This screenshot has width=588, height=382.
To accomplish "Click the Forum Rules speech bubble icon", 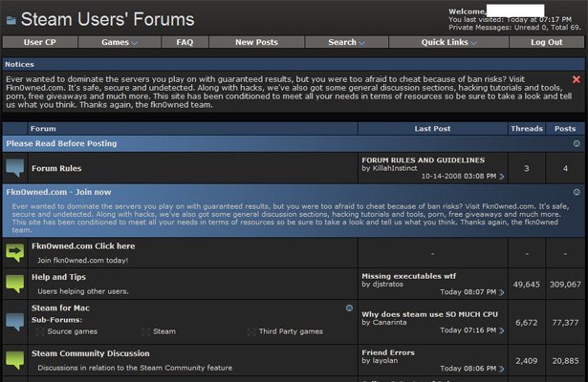I will click(14, 169).
